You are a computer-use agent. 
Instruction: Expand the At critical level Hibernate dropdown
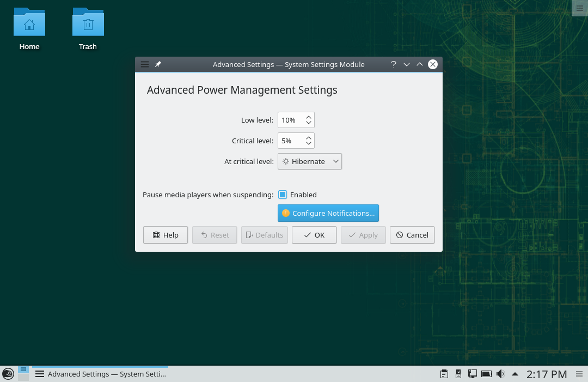tap(310, 161)
